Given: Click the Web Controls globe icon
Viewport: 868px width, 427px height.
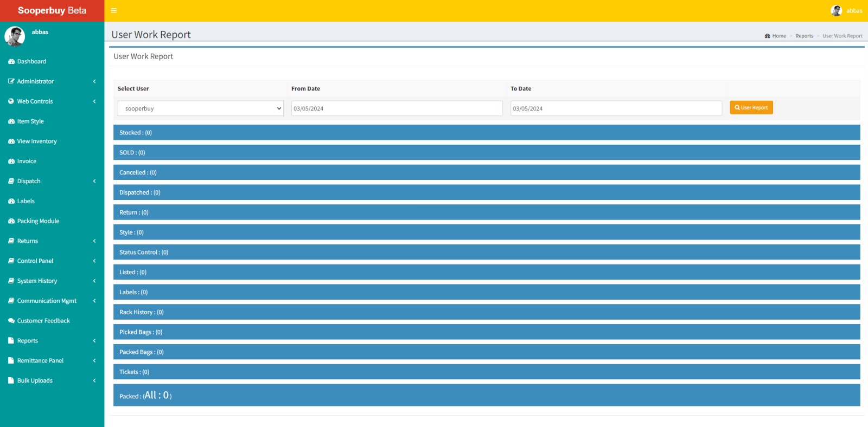Looking at the screenshot, I should tap(11, 101).
